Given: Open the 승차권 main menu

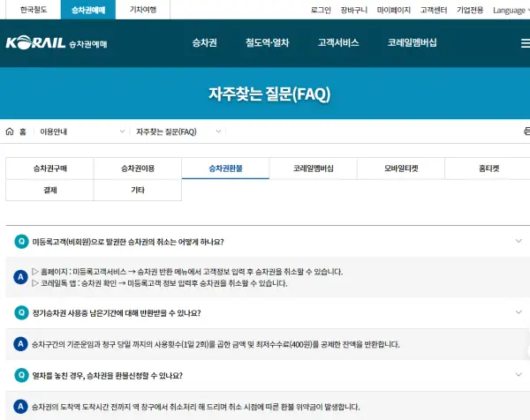Looking at the screenshot, I should [205, 43].
